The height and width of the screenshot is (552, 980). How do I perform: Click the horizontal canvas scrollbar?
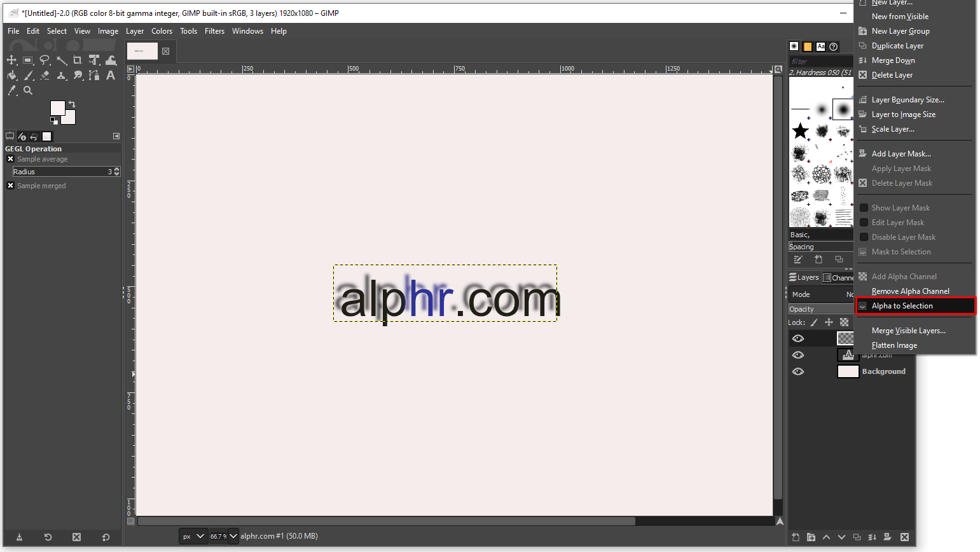coord(386,521)
